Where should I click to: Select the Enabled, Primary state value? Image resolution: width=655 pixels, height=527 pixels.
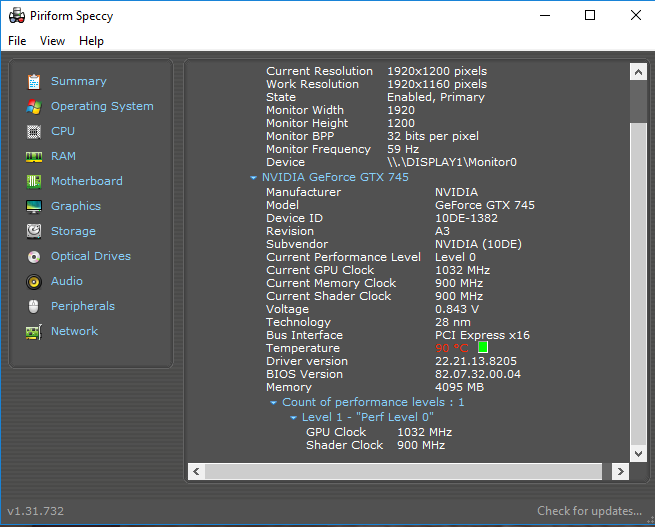[x=436, y=97]
